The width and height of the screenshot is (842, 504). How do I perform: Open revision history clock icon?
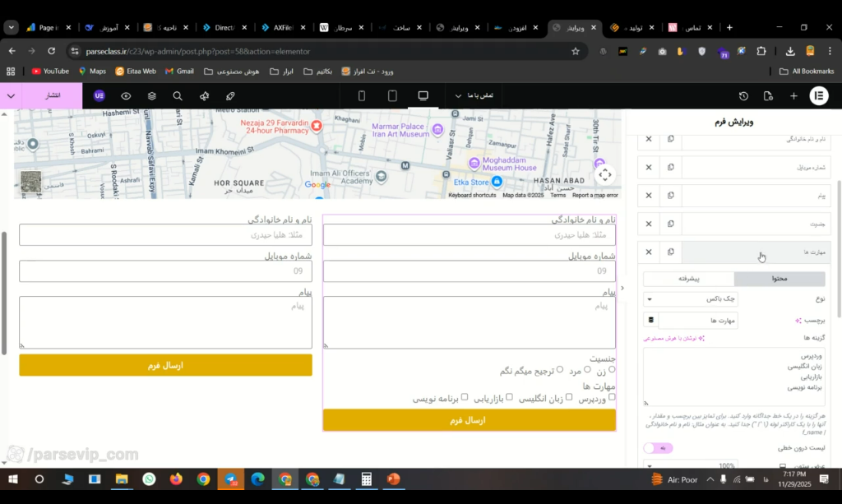(743, 95)
